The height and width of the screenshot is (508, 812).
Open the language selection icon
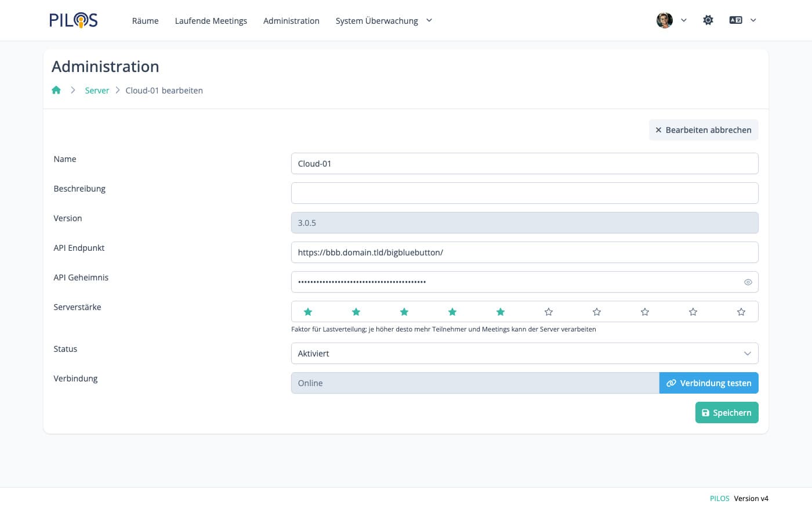coord(736,20)
